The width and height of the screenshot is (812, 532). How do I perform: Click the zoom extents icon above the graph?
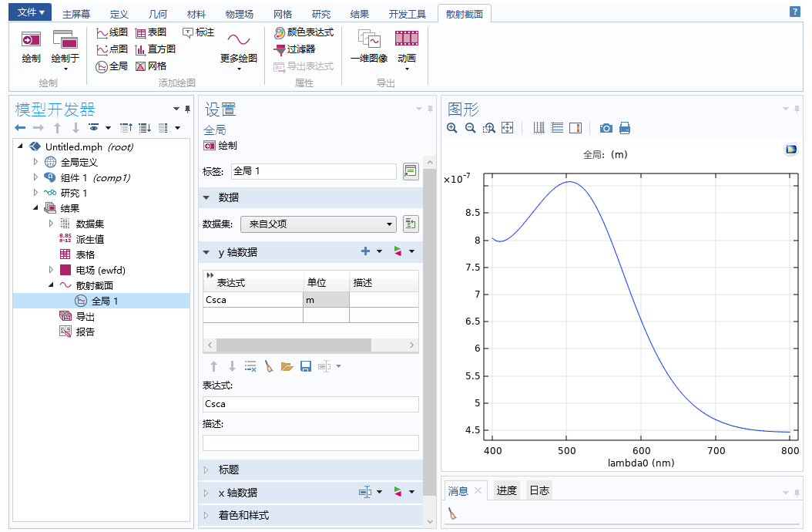coord(507,127)
